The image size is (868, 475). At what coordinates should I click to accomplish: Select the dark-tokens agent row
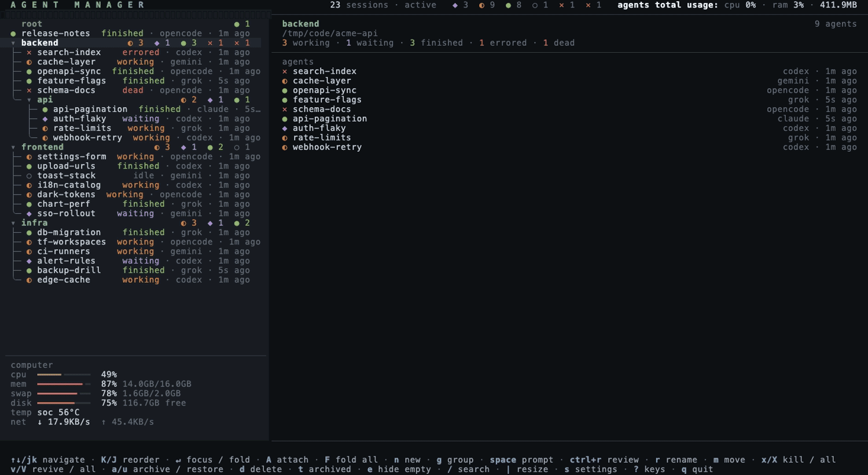click(x=135, y=195)
